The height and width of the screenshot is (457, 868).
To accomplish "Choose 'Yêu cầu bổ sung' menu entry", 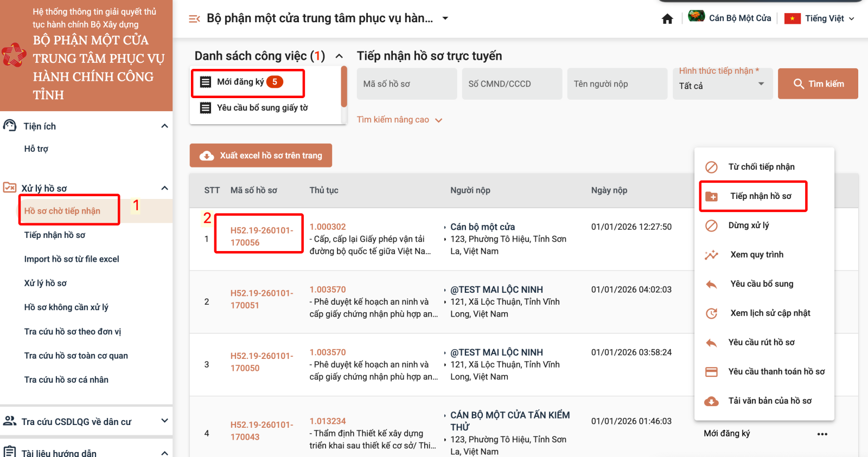I will 761,284.
